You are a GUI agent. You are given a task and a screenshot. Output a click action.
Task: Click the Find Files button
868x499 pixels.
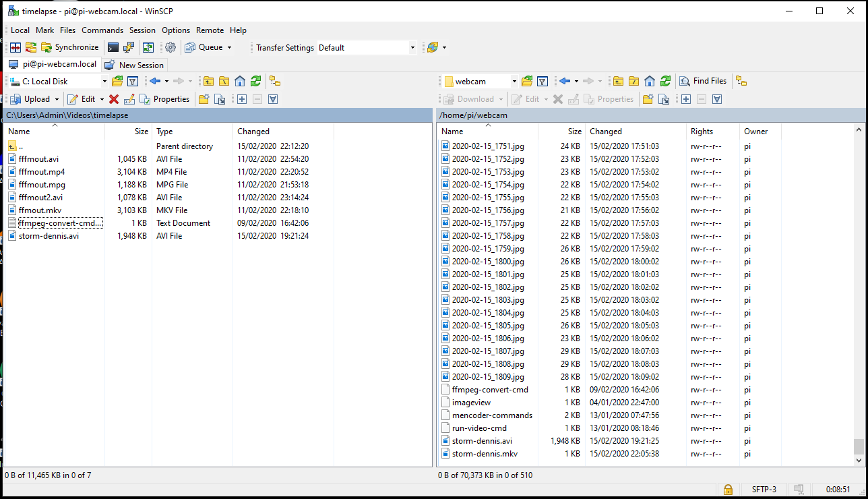coord(703,81)
